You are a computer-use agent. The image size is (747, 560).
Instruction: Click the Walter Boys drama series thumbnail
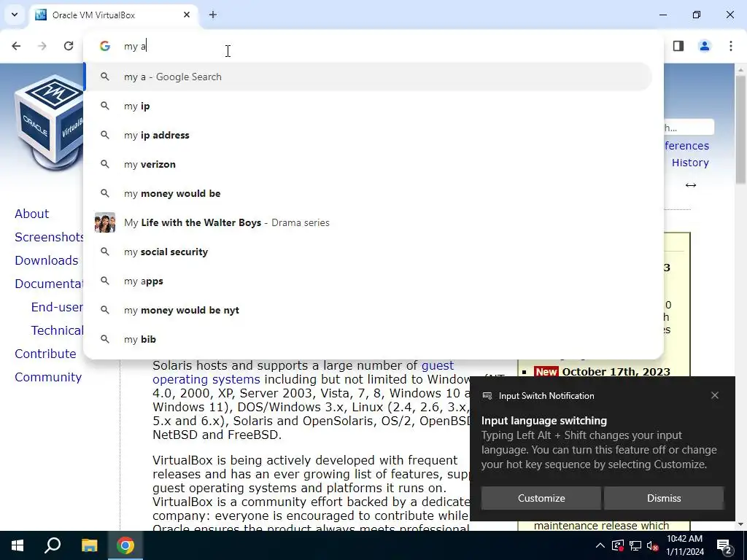pyautogui.click(x=105, y=222)
